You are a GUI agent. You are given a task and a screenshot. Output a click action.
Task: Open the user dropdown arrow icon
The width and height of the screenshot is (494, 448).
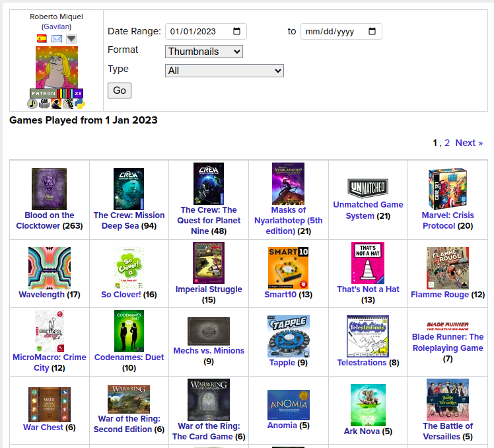coord(71,39)
